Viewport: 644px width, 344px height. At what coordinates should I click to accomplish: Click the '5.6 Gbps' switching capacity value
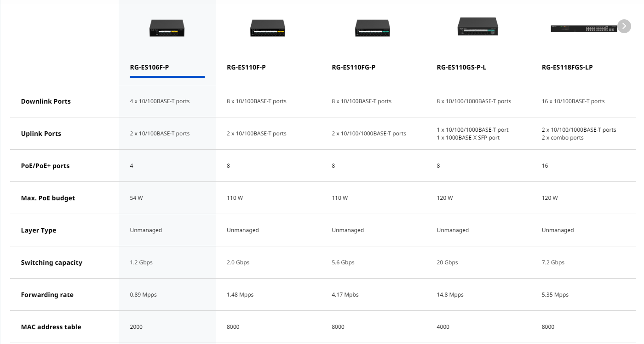coord(343,262)
